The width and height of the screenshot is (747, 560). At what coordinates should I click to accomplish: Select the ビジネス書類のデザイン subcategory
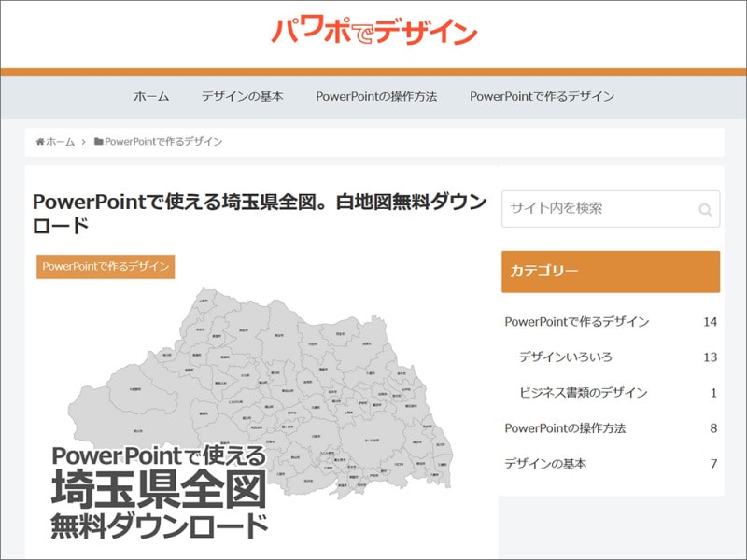(x=584, y=393)
